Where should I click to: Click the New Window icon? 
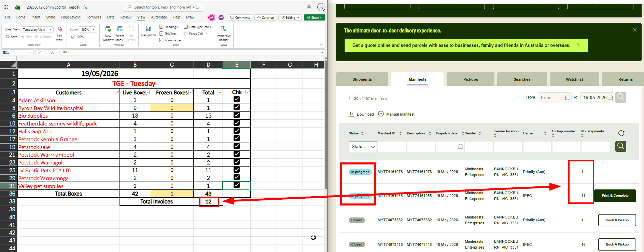tap(108, 29)
